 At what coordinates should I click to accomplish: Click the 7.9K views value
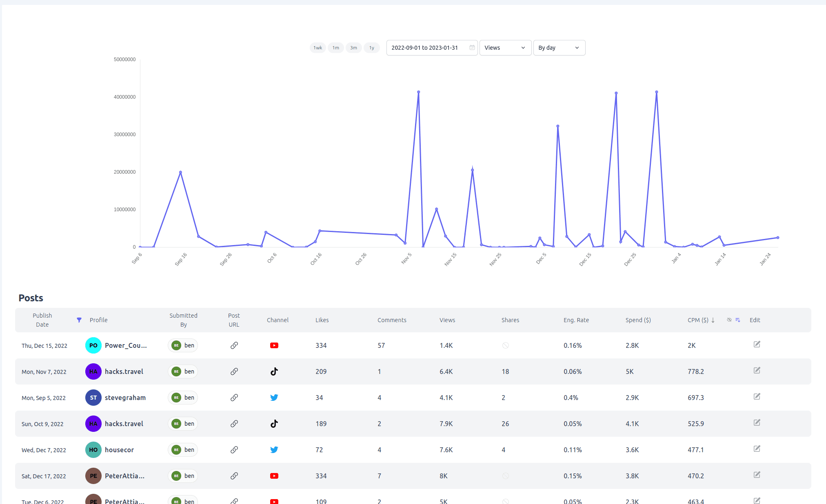point(446,424)
